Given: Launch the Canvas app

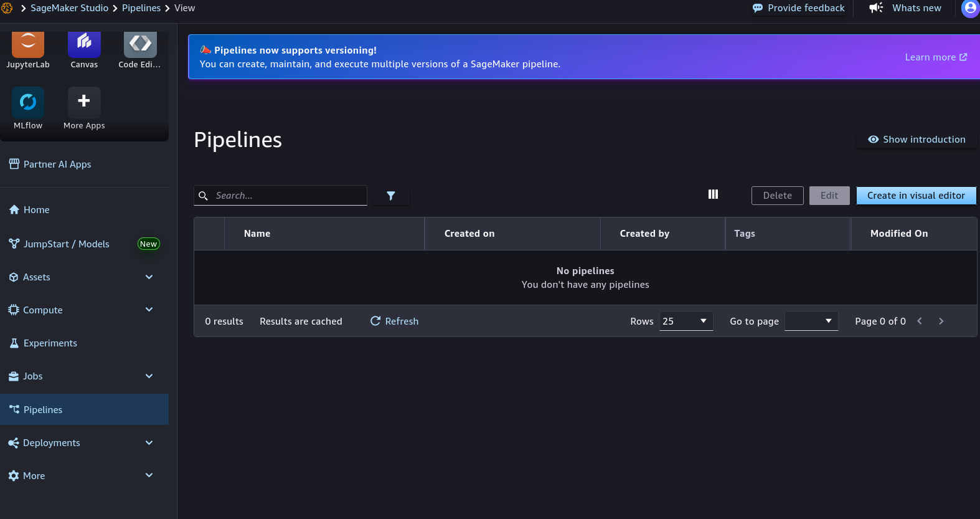Looking at the screenshot, I should [84, 44].
